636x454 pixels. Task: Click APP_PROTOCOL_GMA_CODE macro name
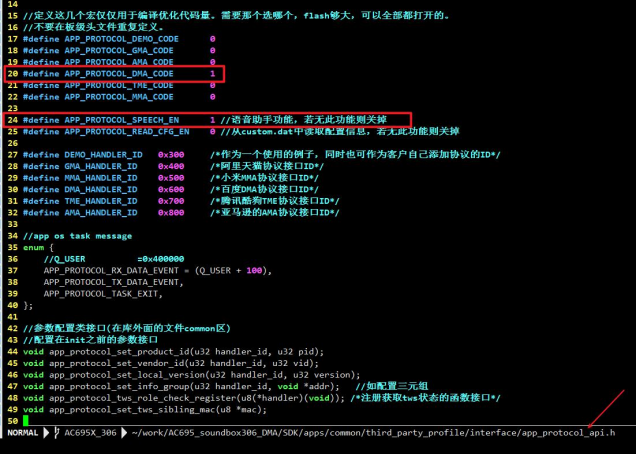click(x=119, y=50)
